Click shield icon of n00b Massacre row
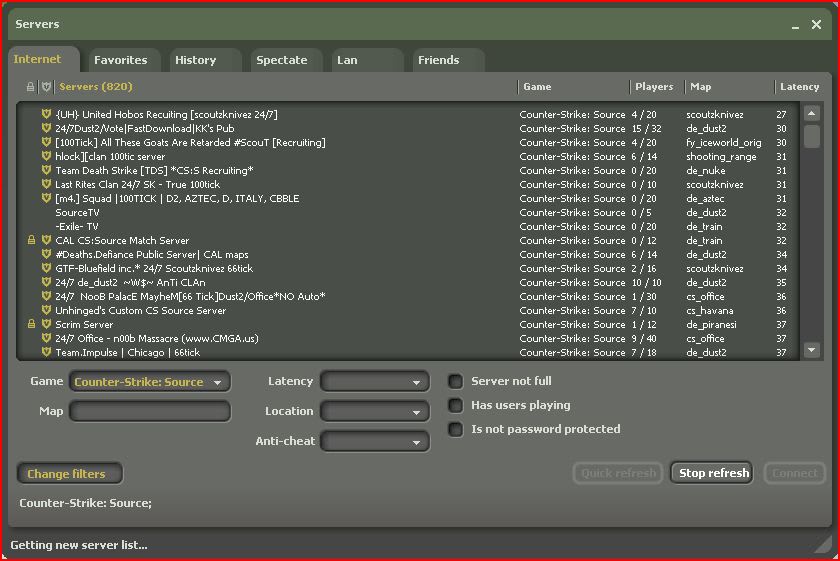The image size is (840, 561). tap(47, 338)
